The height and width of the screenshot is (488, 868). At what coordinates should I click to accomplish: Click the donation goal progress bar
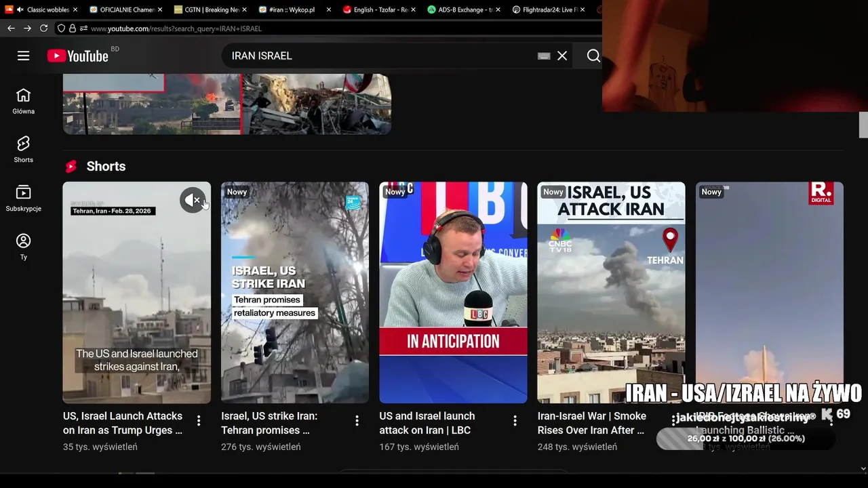746,439
